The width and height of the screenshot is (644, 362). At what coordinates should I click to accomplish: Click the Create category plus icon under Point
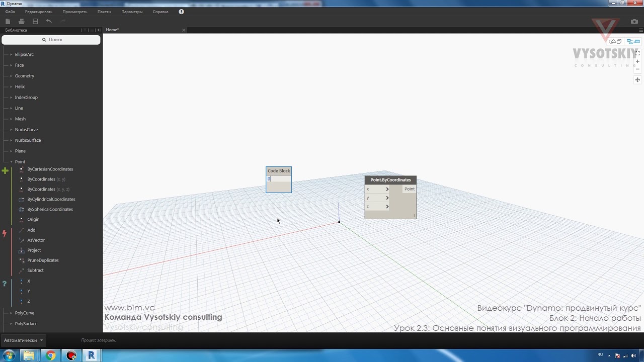pos(5,171)
